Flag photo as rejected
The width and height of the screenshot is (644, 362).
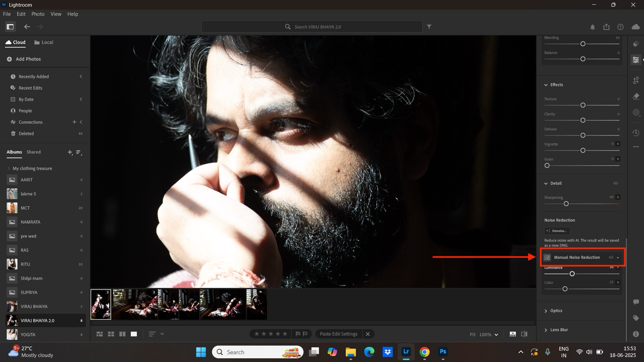pyautogui.click(x=305, y=334)
